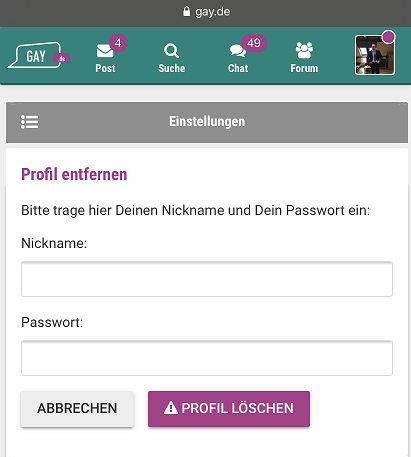Image resolution: width=411 pixels, height=457 pixels.
Task: Click the Einstellungen header title
Action: pyautogui.click(x=207, y=121)
